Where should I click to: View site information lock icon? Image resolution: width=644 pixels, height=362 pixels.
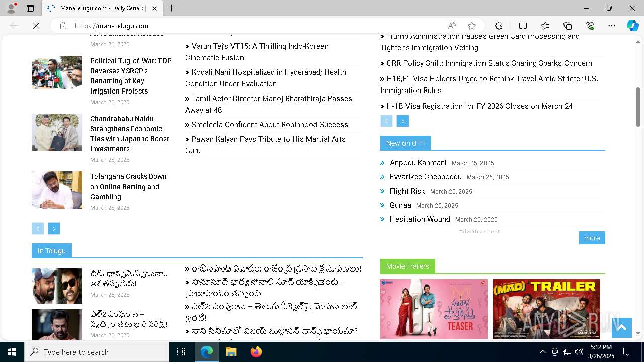[63, 26]
